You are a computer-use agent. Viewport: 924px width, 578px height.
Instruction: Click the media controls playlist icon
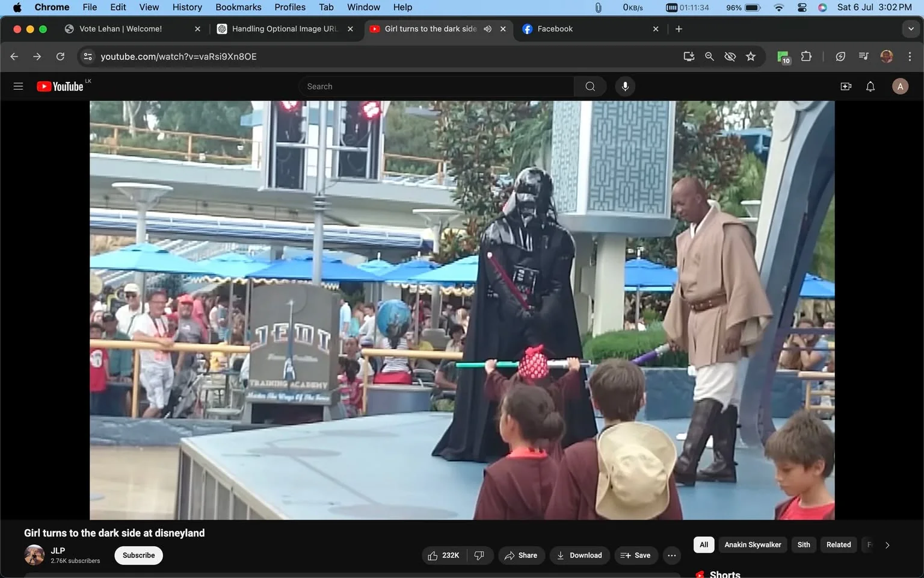[x=864, y=56]
